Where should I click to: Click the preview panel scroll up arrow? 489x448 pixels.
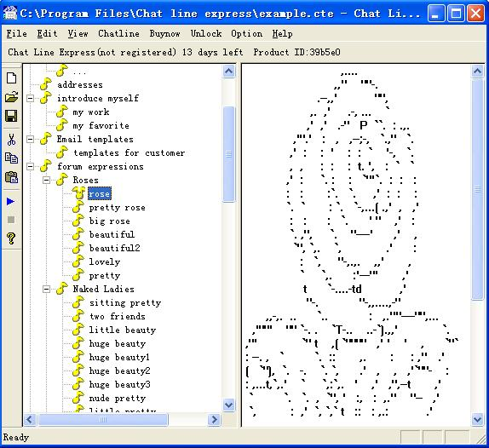[x=477, y=72]
